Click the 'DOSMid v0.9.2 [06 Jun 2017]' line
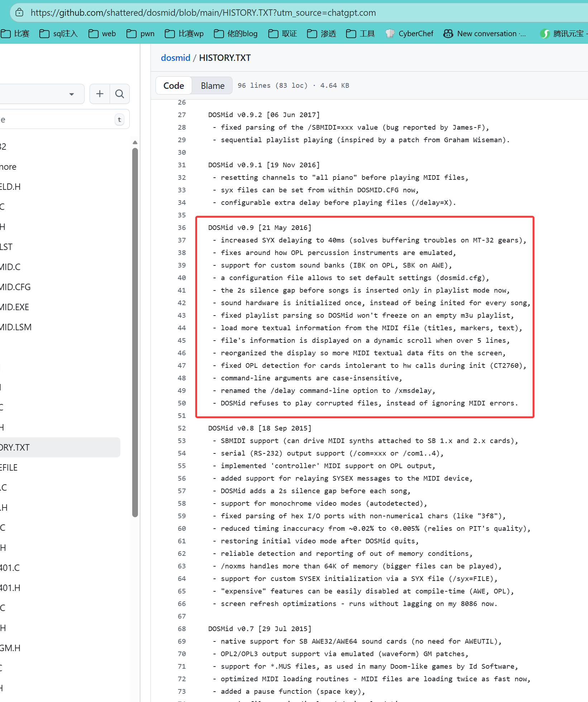 [264, 115]
